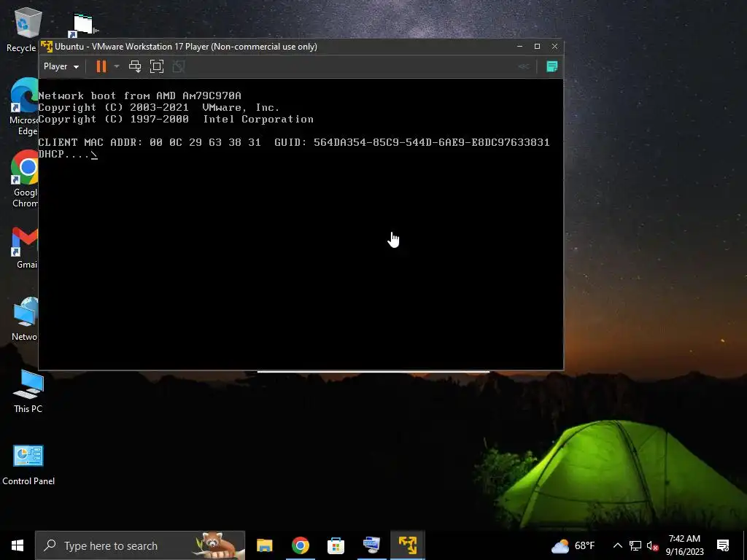Click the double-chevron collapse toolbar icon
Image resolution: width=747 pixels, height=560 pixels.
[x=524, y=66]
